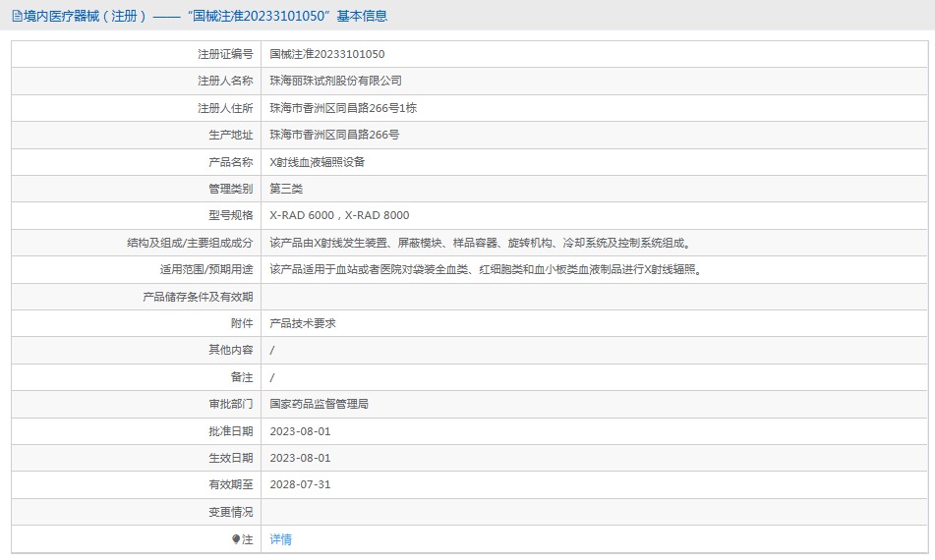
Task: Click the bullet icon beside 注 label
Action: point(236,539)
